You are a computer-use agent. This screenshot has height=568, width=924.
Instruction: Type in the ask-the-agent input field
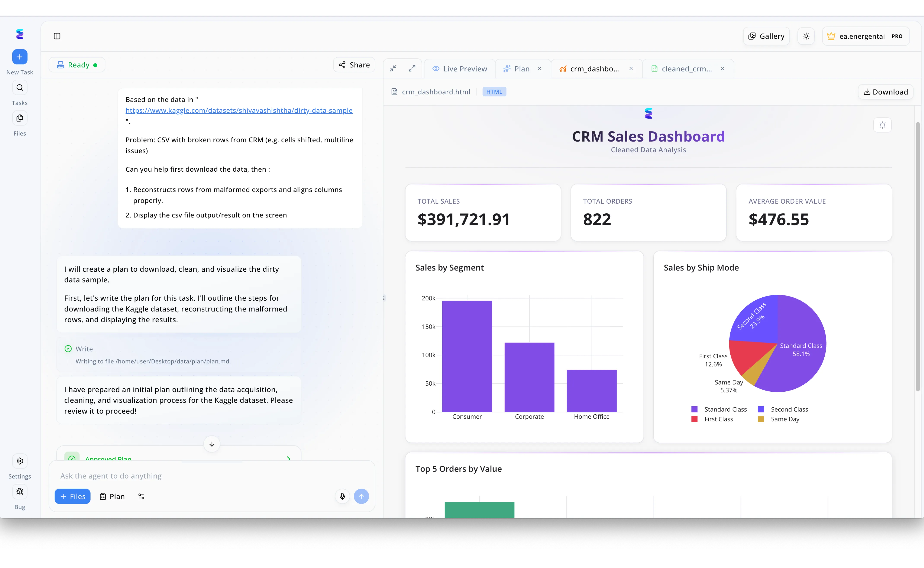(x=210, y=475)
